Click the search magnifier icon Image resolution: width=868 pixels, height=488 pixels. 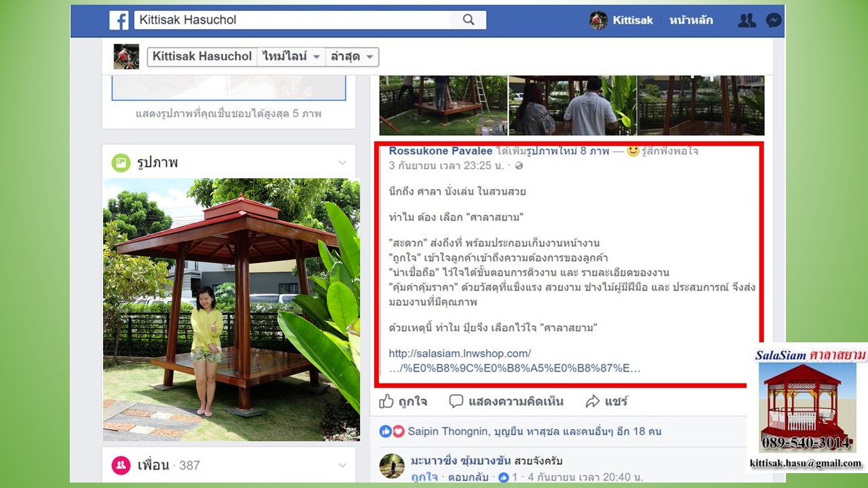(469, 20)
